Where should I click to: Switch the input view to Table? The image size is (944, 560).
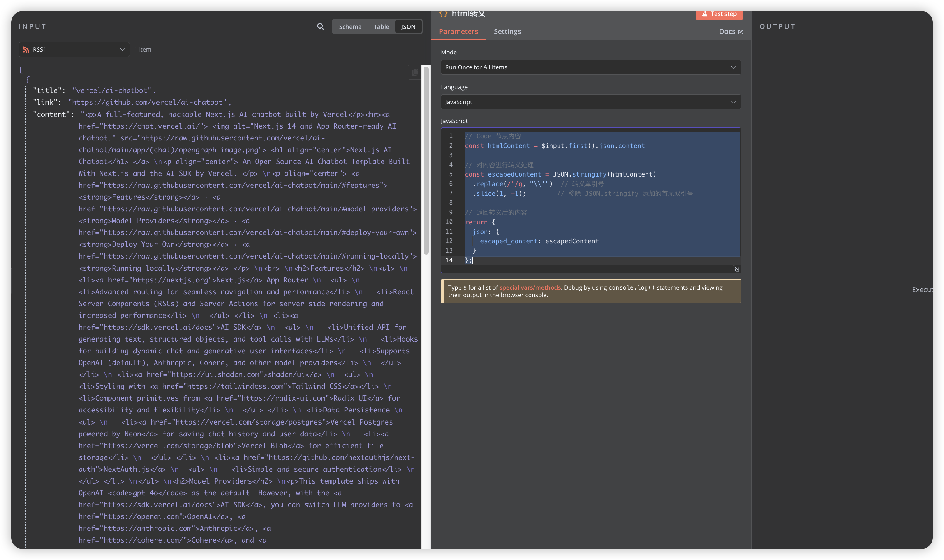(x=381, y=26)
